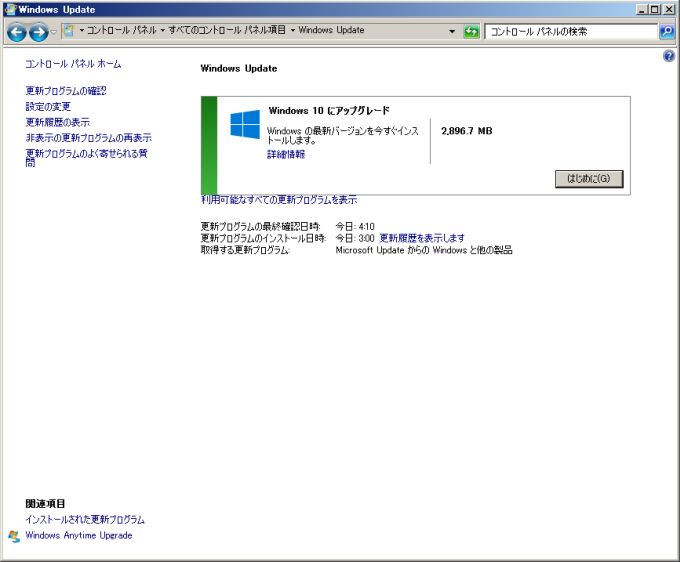Click the blue Windows 10 logo
Screen dimensions: 680x562
(x=245, y=124)
